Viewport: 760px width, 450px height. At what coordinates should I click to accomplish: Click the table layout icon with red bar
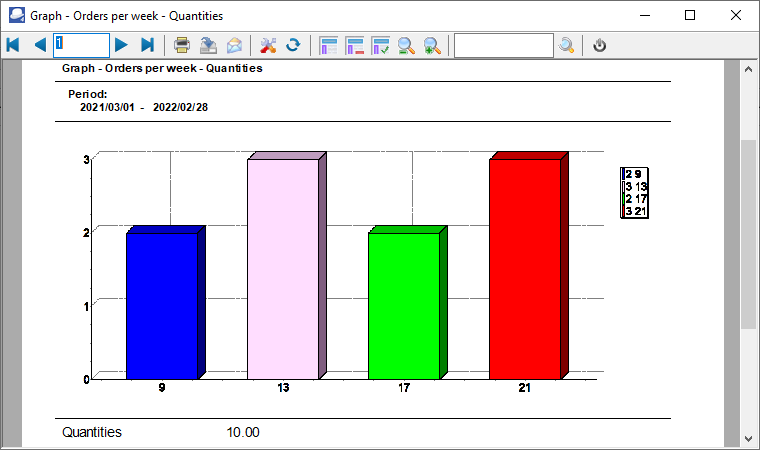pos(355,46)
